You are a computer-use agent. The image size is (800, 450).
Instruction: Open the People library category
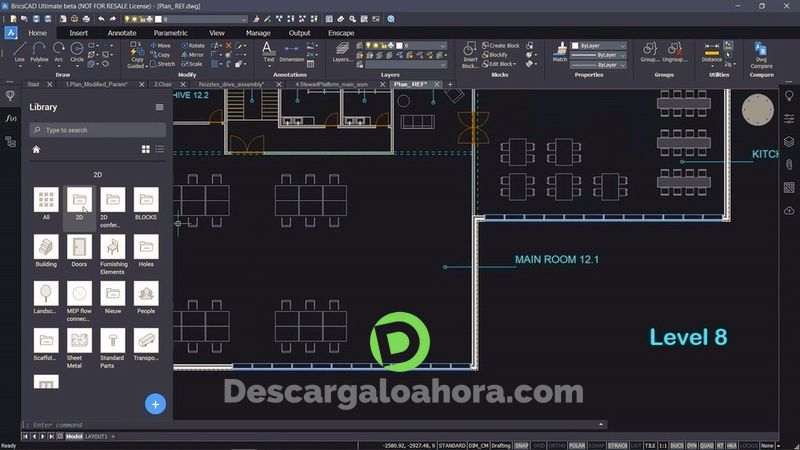coord(146,297)
